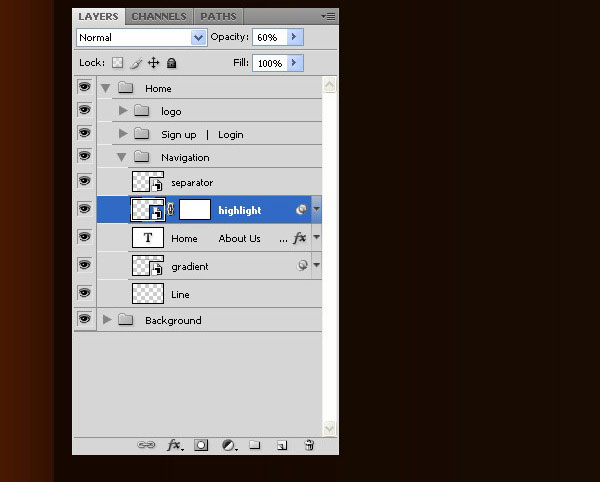Hide the separator layer

[84, 181]
